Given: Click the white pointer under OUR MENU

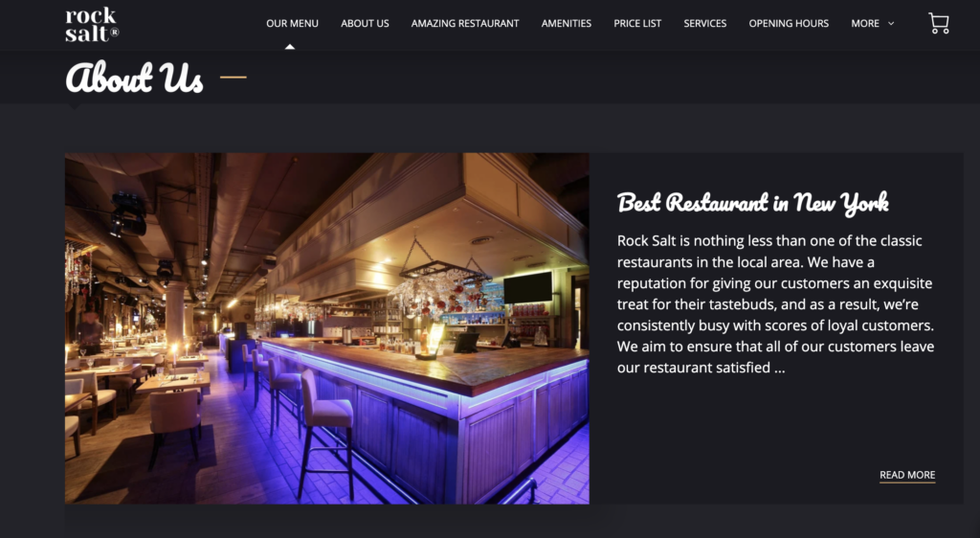Looking at the screenshot, I should click(290, 46).
